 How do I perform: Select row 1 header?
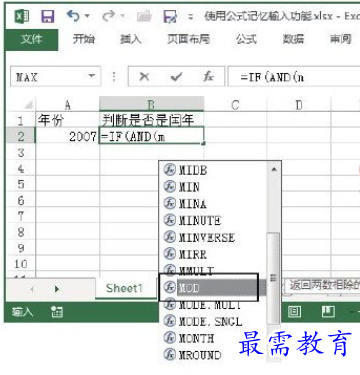point(21,120)
